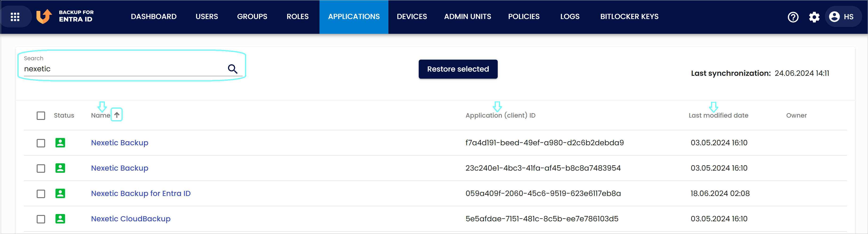Viewport: 868px width, 234px height.
Task: Open the BitLocker Keys tab
Action: [629, 16]
